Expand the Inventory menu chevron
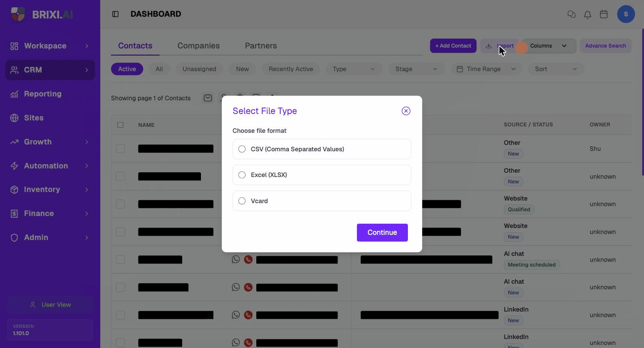The height and width of the screenshot is (348, 644). (87, 189)
